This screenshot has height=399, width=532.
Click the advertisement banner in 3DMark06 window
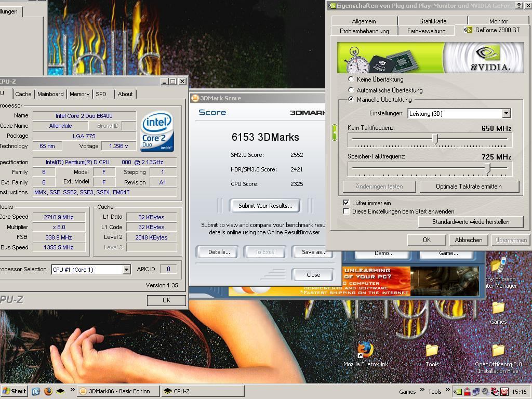(354, 281)
